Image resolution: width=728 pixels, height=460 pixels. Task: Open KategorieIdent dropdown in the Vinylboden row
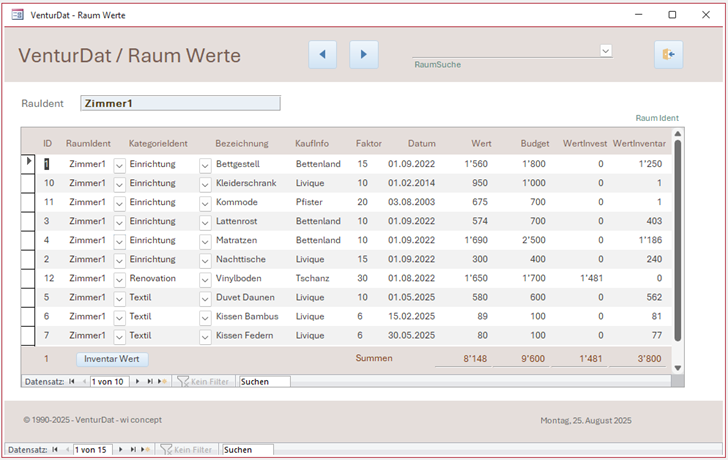tap(205, 279)
